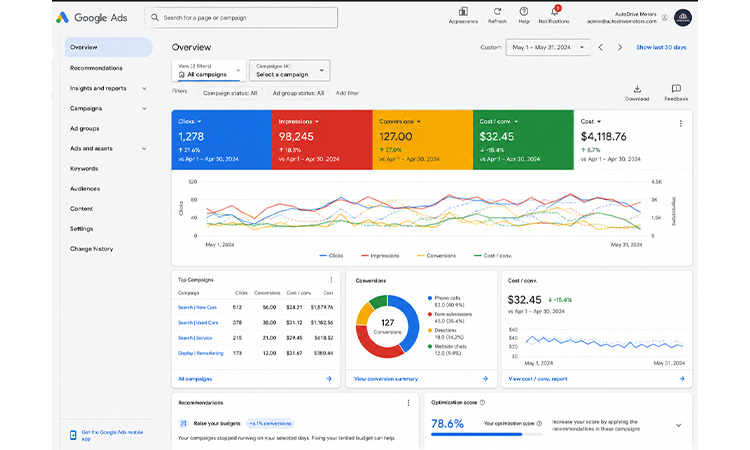The image size is (750, 450).
Task: Click the conversion summary arrow icon
Action: 485,379
